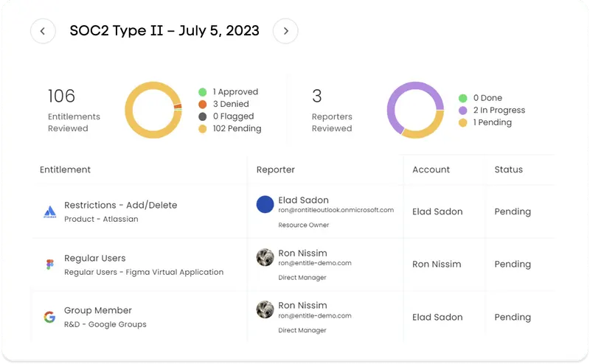Image resolution: width=590 pixels, height=364 pixels.
Task: Select the gray Flagged legend dot
Action: (202, 116)
